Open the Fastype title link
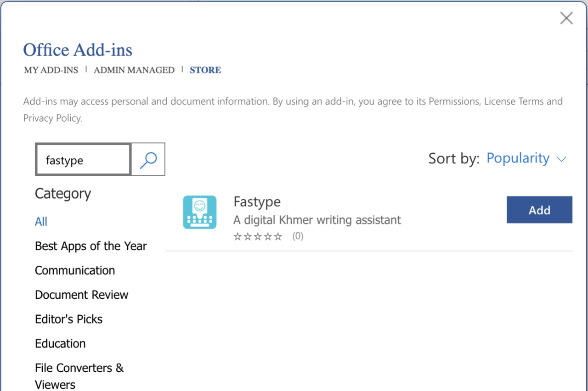Viewport: 588px width, 391px height. click(257, 202)
